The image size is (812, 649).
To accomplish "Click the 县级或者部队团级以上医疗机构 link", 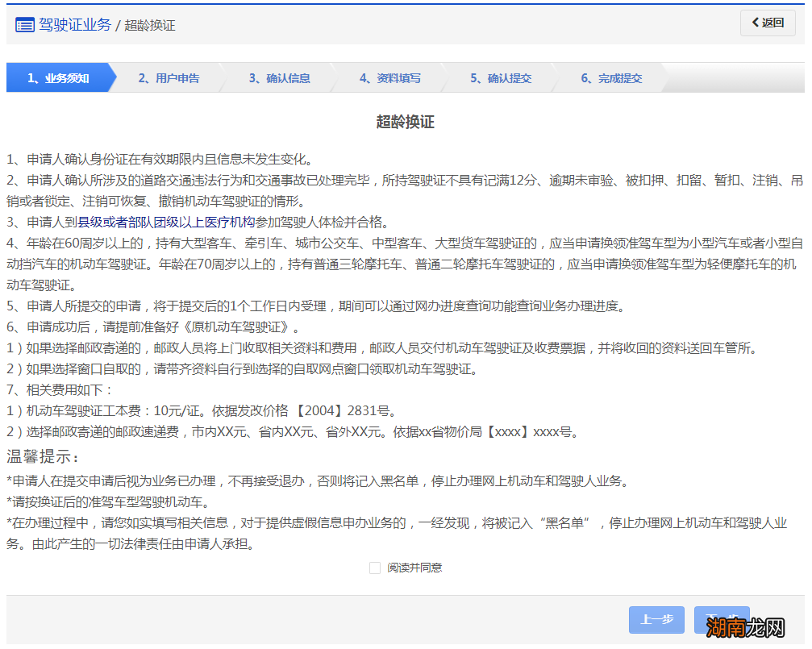I will click(x=165, y=223).
